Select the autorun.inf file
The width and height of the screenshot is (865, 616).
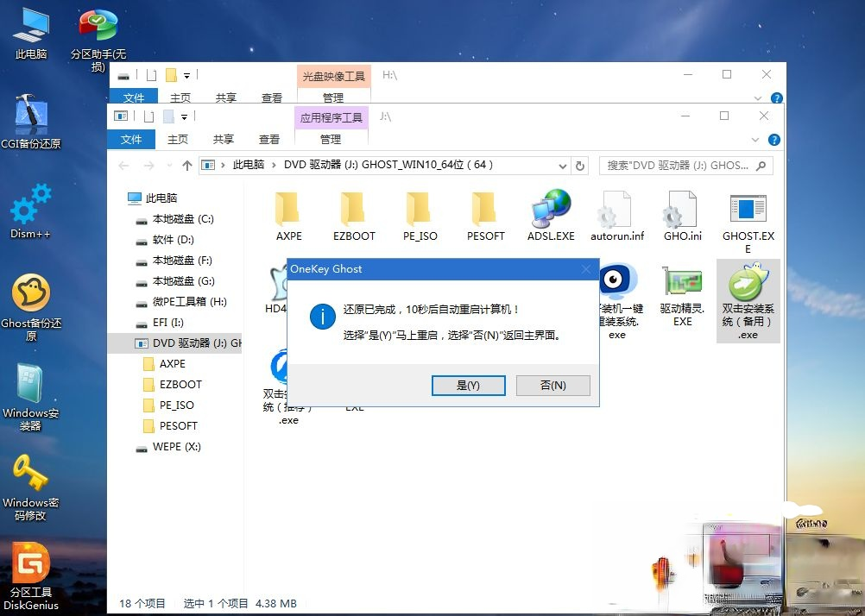coord(616,217)
